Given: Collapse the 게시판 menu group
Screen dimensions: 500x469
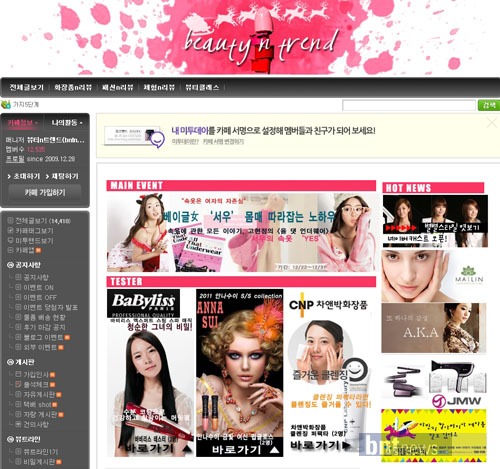Looking at the screenshot, I should (10, 362).
